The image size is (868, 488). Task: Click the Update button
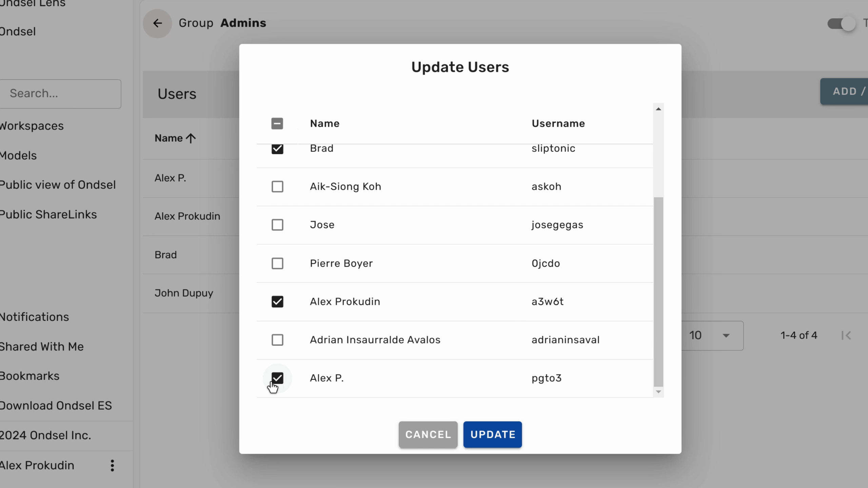click(492, 434)
